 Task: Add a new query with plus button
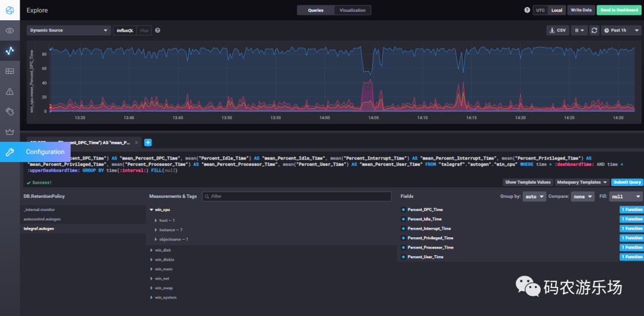(148, 142)
